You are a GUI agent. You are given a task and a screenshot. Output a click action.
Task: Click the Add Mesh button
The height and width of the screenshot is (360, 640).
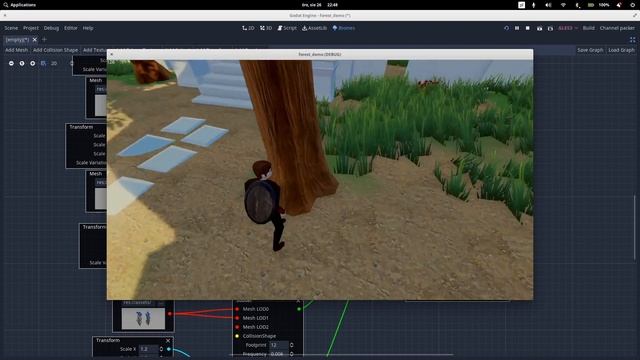16,50
